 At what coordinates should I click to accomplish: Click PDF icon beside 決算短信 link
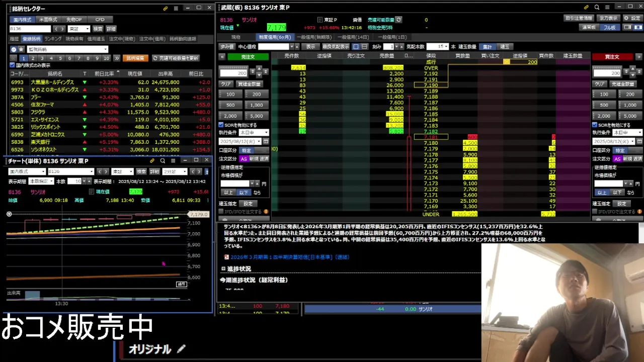point(226,257)
